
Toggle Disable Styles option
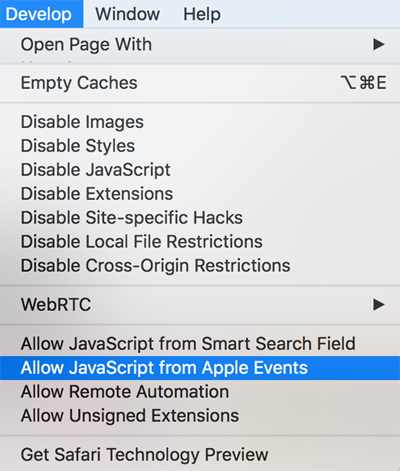200,146
